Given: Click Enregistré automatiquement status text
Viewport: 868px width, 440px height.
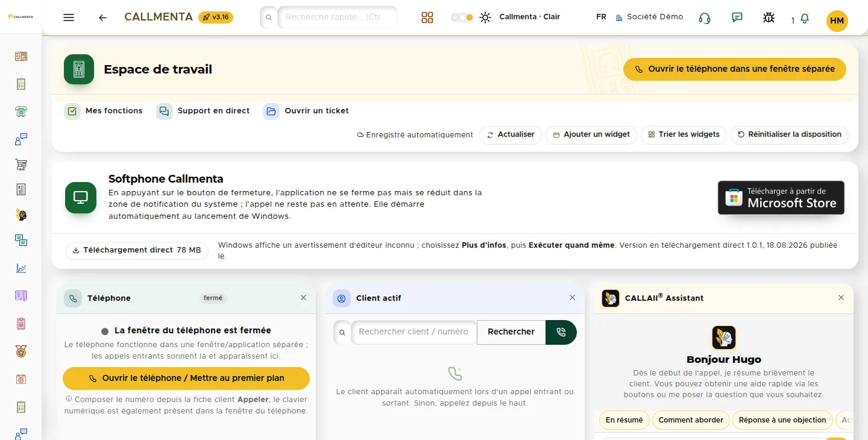Looking at the screenshot, I should pyautogui.click(x=415, y=135).
